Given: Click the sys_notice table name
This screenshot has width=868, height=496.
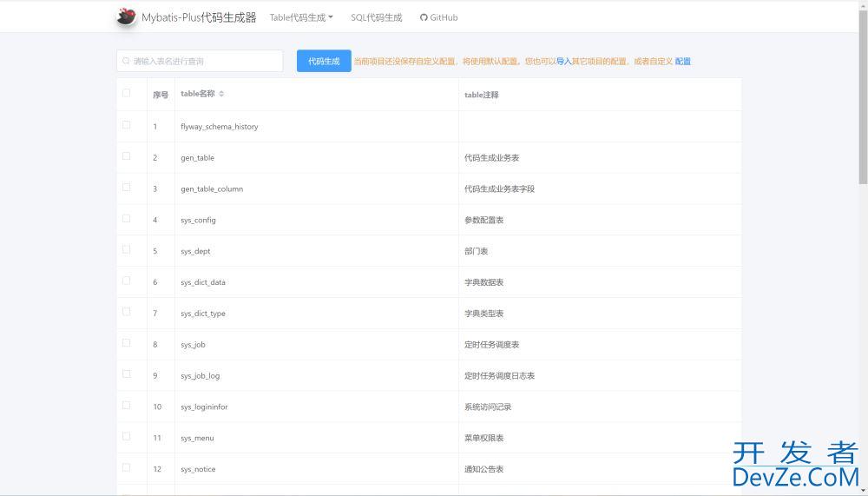Looking at the screenshot, I should [x=198, y=469].
